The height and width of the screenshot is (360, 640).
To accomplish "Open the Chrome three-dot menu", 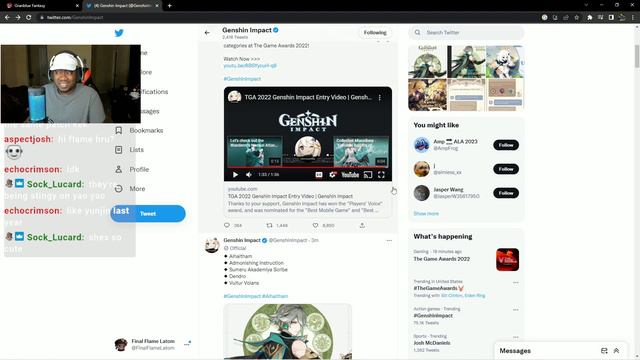I will [633, 18].
